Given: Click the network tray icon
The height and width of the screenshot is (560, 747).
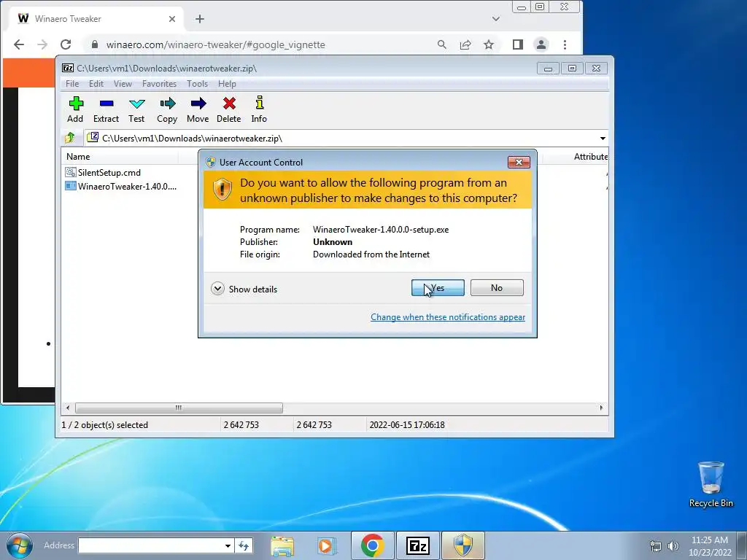Looking at the screenshot, I should (656, 546).
